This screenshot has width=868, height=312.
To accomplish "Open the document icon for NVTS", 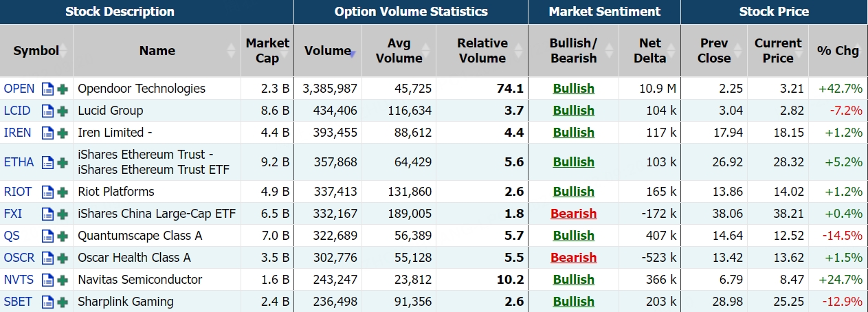I will (x=47, y=280).
